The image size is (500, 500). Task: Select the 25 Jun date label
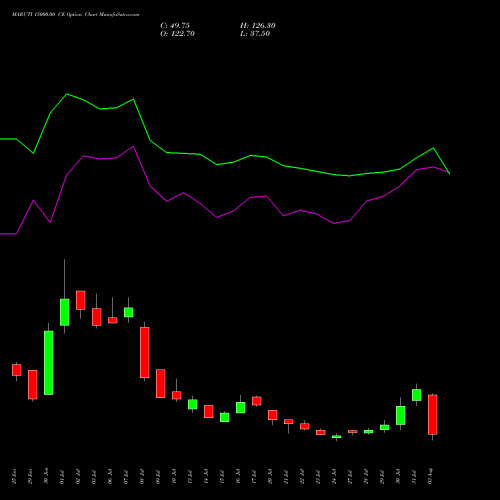point(14,476)
